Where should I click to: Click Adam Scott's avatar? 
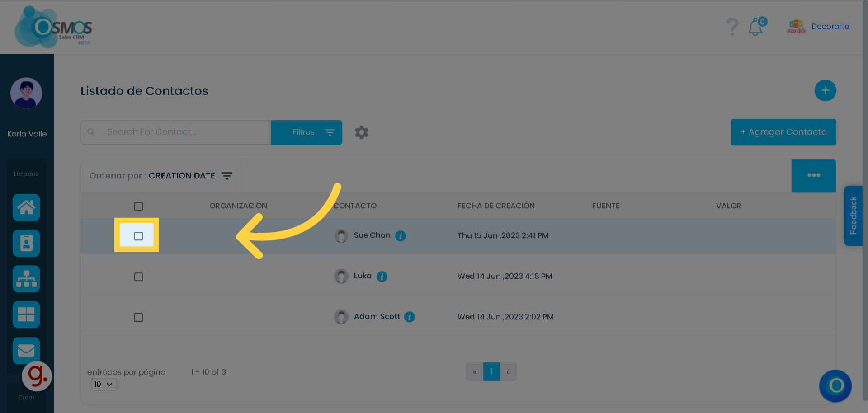tap(341, 317)
